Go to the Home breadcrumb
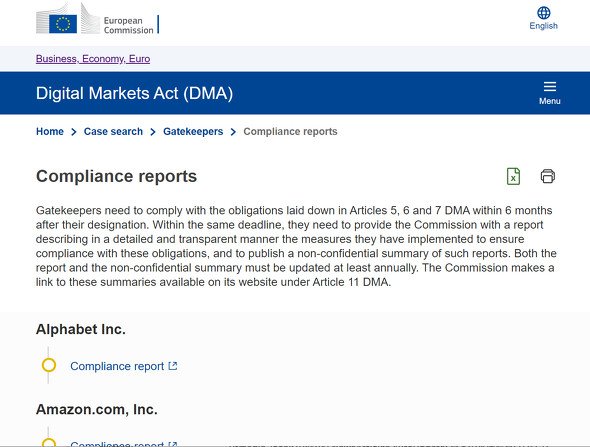This screenshot has height=447, width=590. 50,131
